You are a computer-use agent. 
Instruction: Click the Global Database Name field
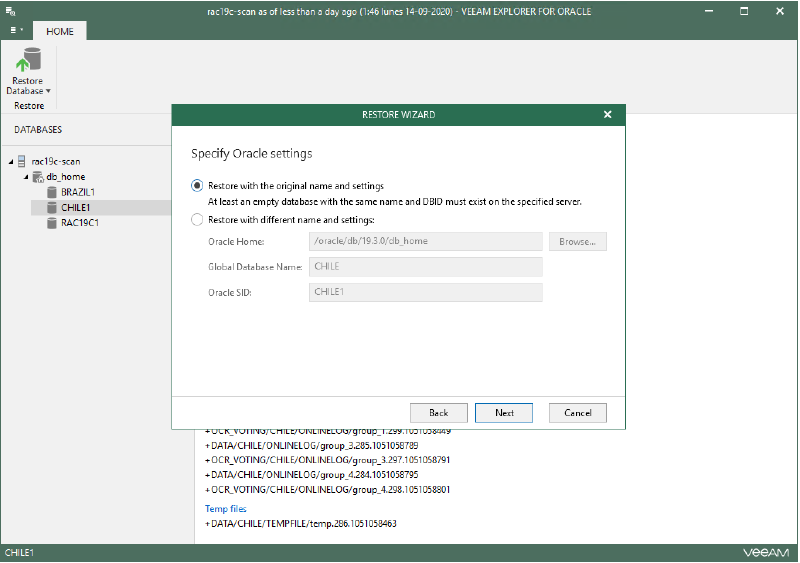coord(426,267)
